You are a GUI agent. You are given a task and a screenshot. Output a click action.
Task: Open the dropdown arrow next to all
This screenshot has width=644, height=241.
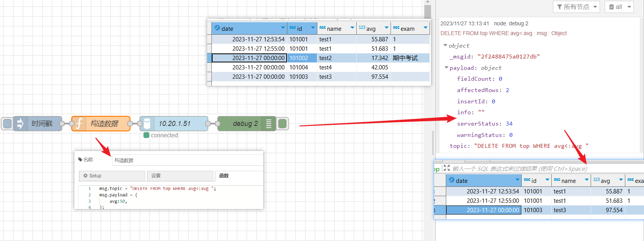point(629,7)
